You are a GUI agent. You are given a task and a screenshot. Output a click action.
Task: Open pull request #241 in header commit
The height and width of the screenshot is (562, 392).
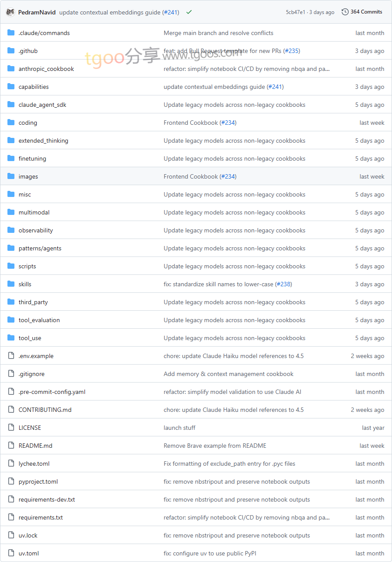tap(171, 12)
